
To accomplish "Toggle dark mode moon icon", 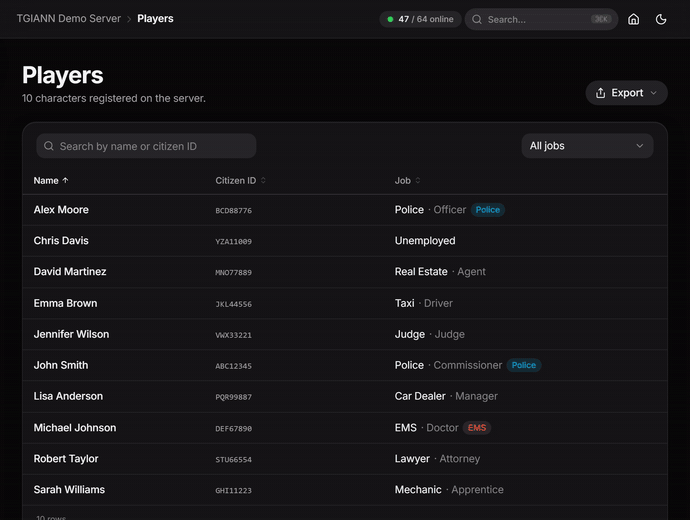I will 661,19.
